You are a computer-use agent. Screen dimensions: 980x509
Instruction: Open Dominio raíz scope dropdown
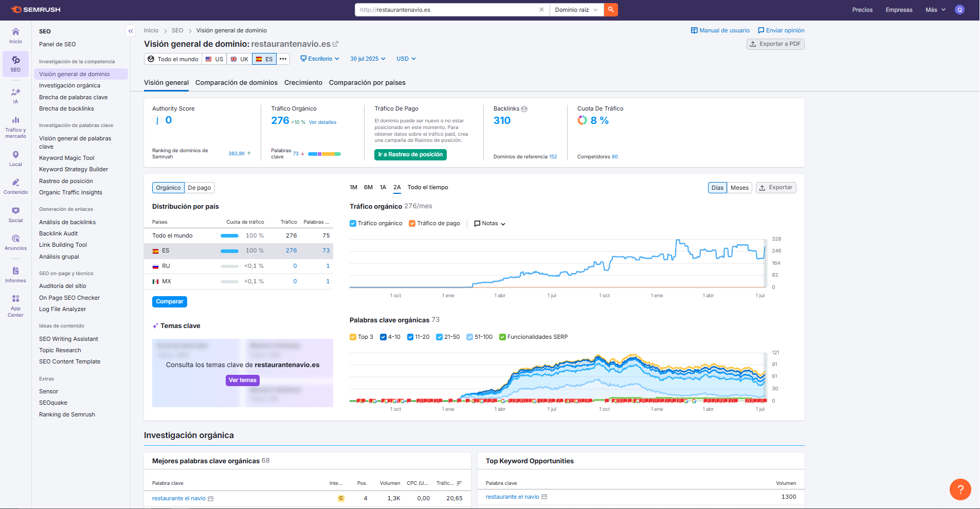click(x=576, y=10)
